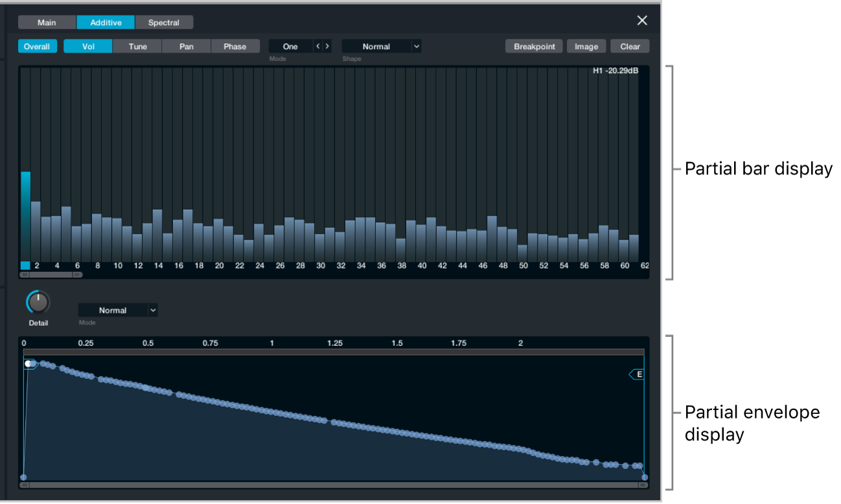Clear the partial bar display
This screenshot has width=841, height=504.
pyautogui.click(x=628, y=46)
